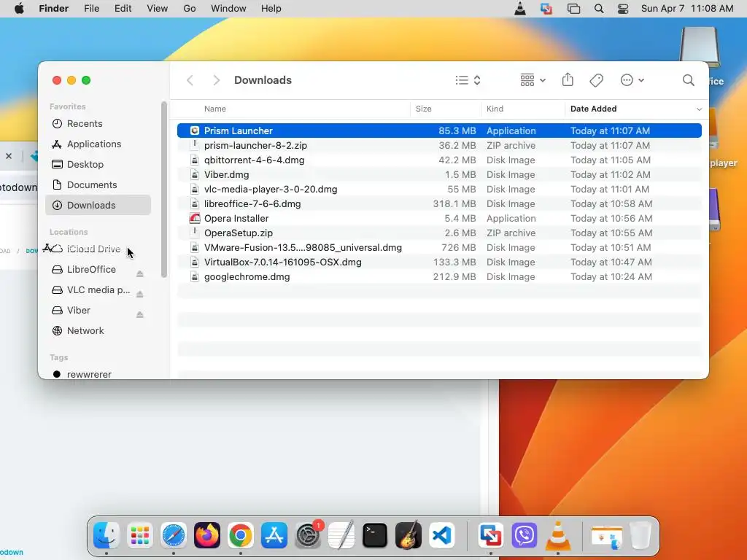Screen dimensions: 747x560
Task: Open the Help menu
Action: coord(271,9)
